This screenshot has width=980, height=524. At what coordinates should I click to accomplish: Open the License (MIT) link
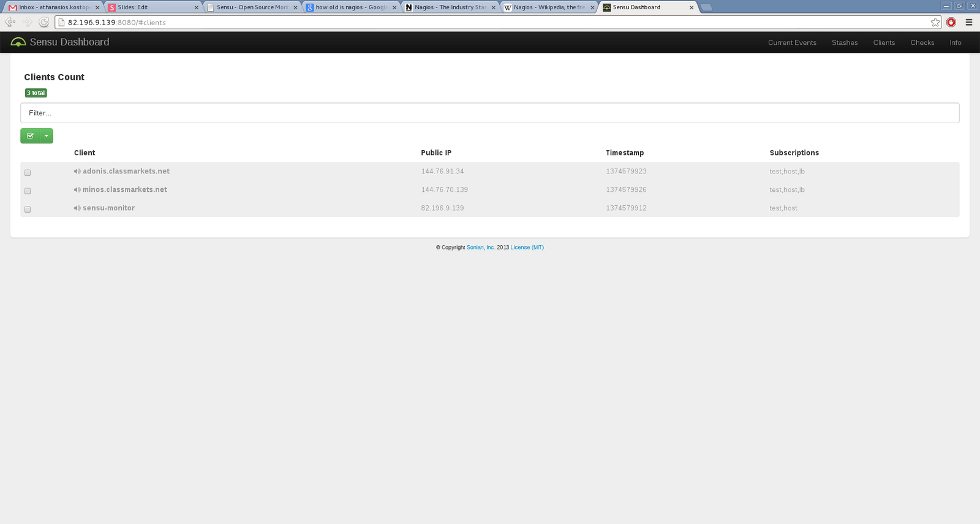[527, 248]
